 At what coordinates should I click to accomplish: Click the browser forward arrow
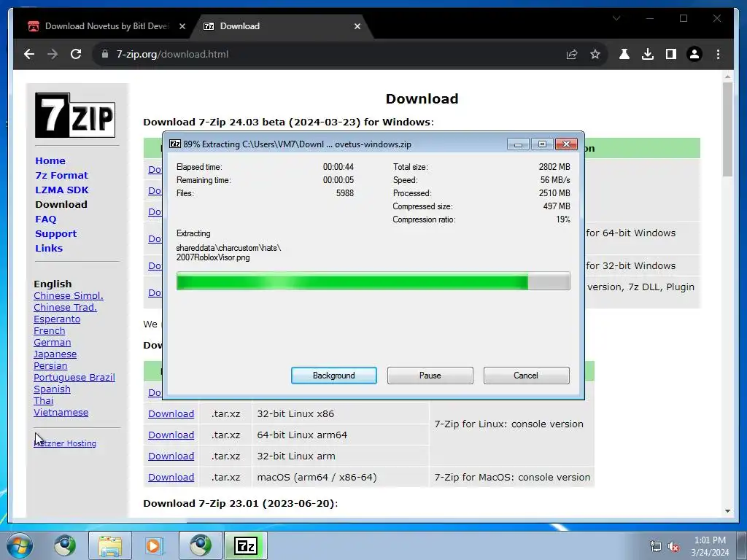pos(53,54)
